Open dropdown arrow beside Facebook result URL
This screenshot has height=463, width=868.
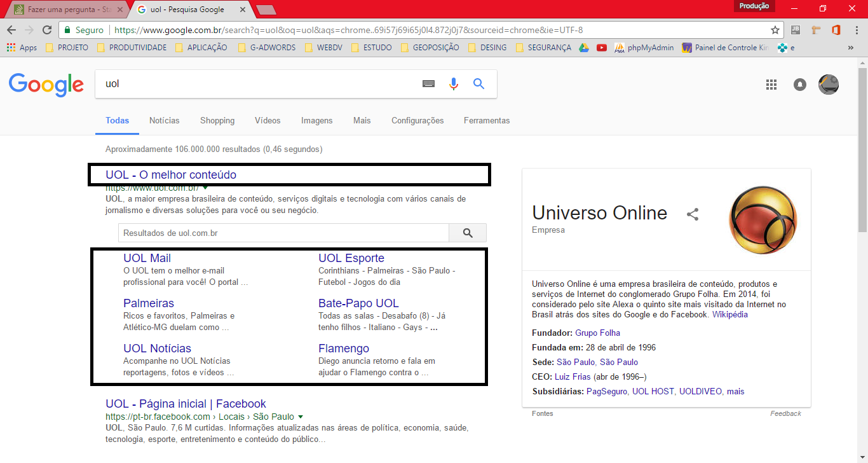(301, 417)
